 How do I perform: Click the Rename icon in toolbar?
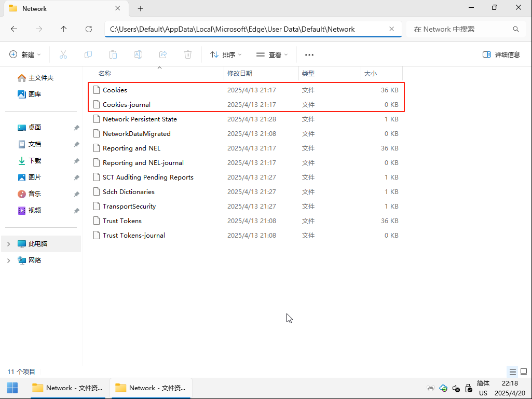138,54
